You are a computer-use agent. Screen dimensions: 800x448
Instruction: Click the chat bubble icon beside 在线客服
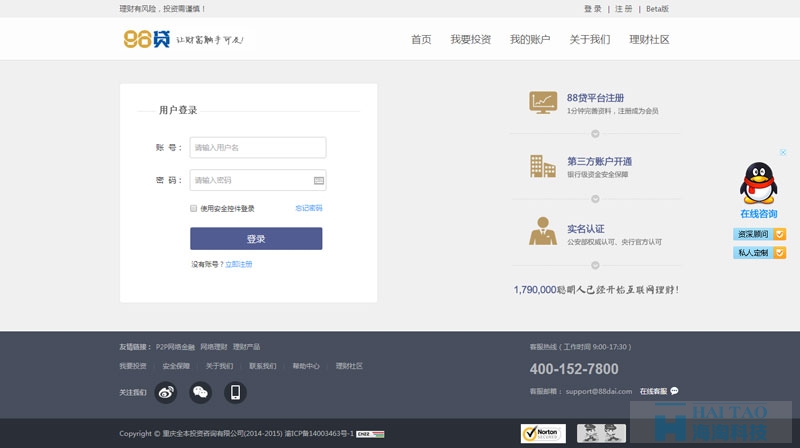(674, 391)
